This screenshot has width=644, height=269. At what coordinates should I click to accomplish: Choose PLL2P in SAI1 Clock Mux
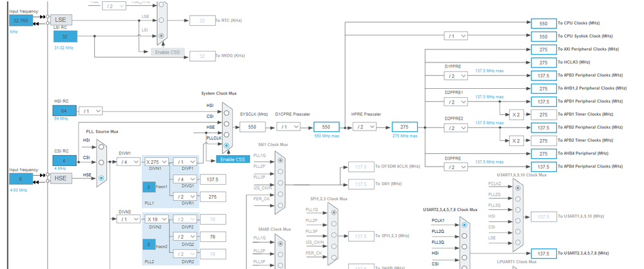pos(280,171)
